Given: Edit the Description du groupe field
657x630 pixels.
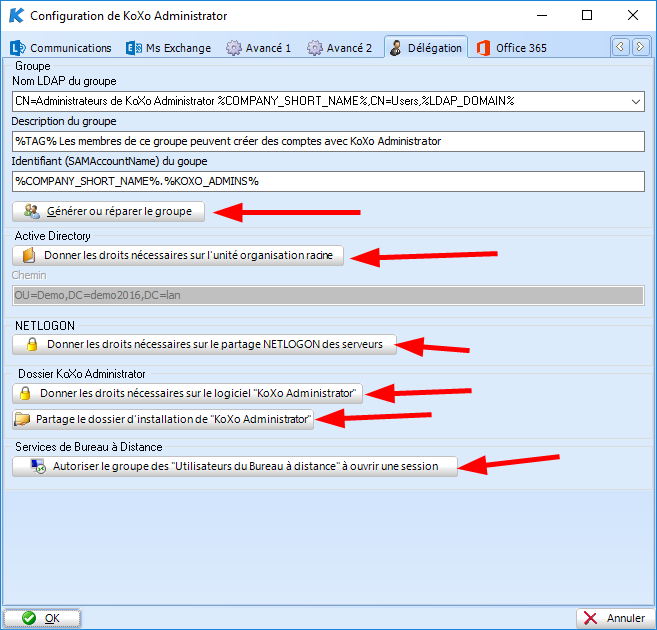Looking at the screenshot, I should point(328,141).
